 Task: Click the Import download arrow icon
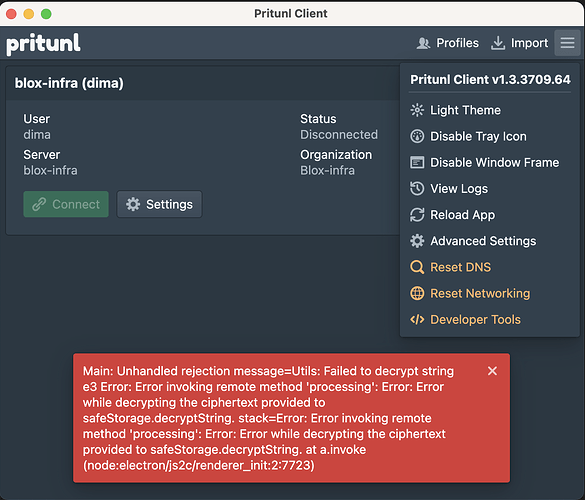point(498,43)
